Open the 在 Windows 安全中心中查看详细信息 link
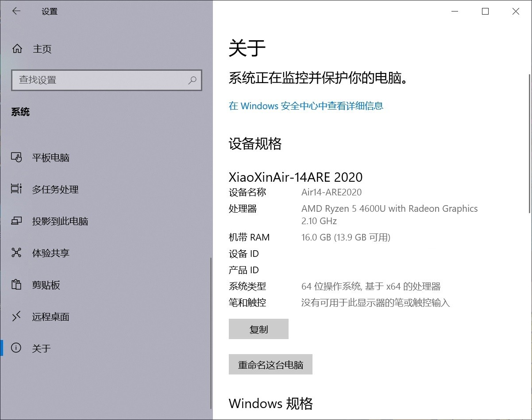Screen dimensions: 532x420 pos(306,106)
